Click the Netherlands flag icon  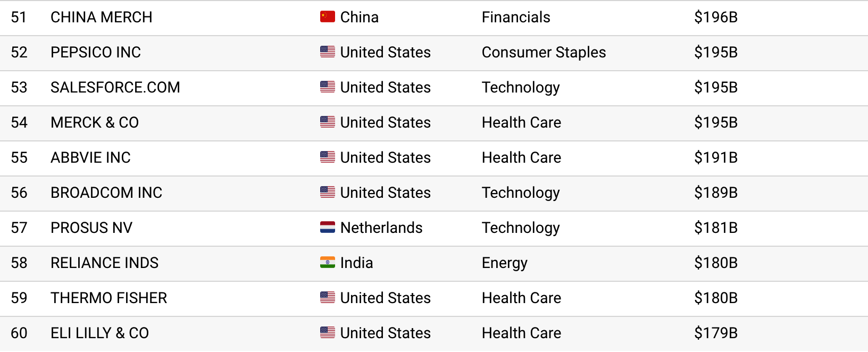coord(327,228)
